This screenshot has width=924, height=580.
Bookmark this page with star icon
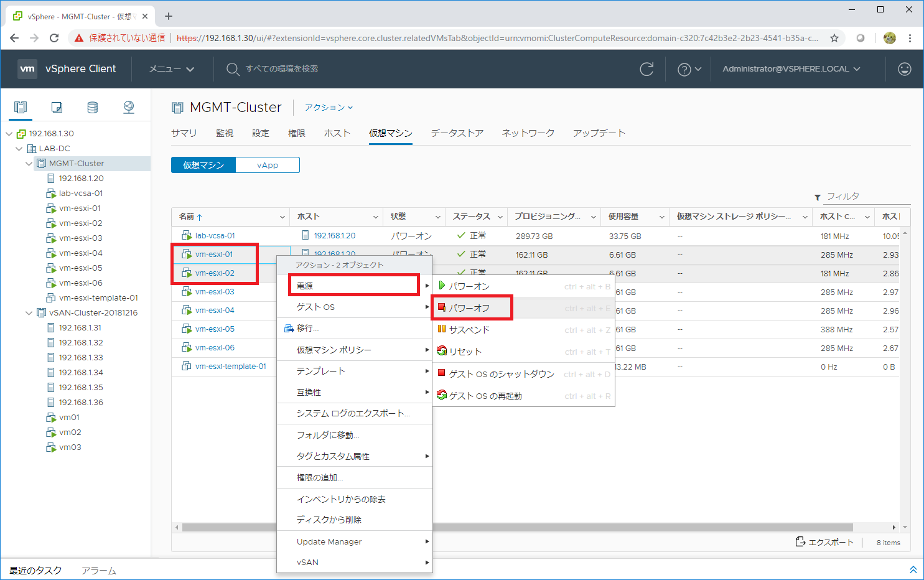(834, 38)
